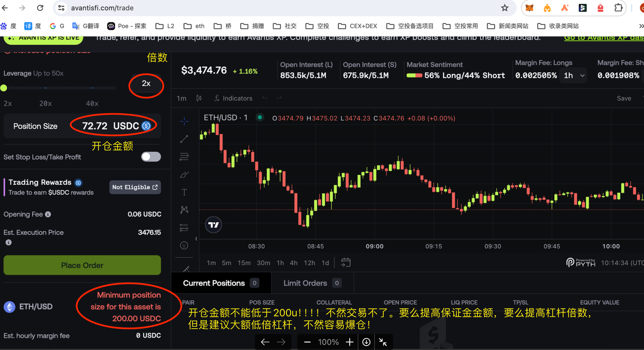Click the undo arrow above the chart
The width and height of the screenshot is (644, 350).
(265, 98)
